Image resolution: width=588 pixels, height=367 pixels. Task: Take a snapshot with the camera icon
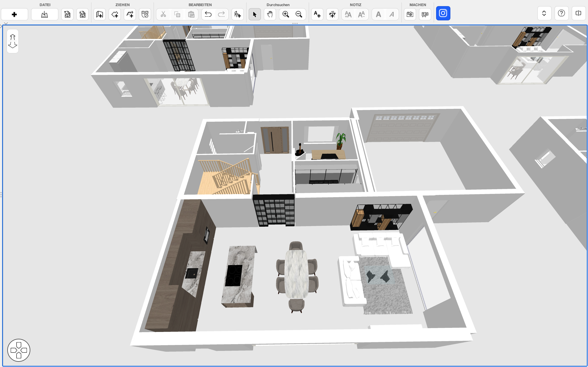[410, 14]
